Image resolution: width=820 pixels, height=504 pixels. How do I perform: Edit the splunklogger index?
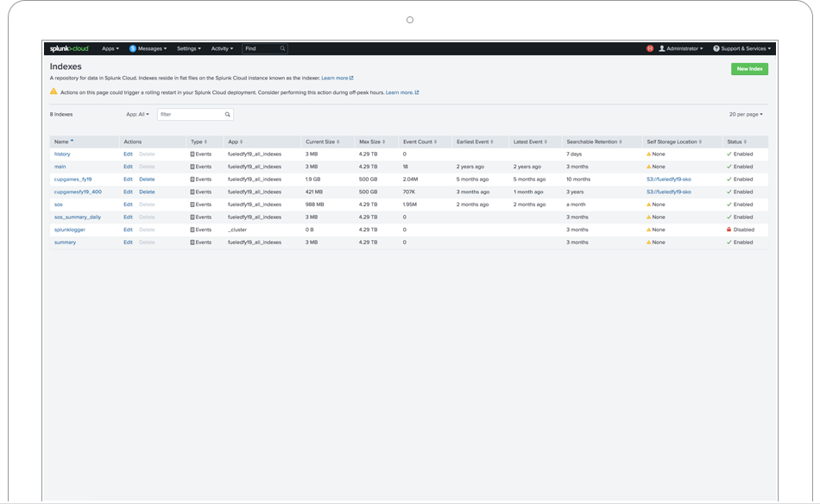pyautogui.click(x=128, y=230)
